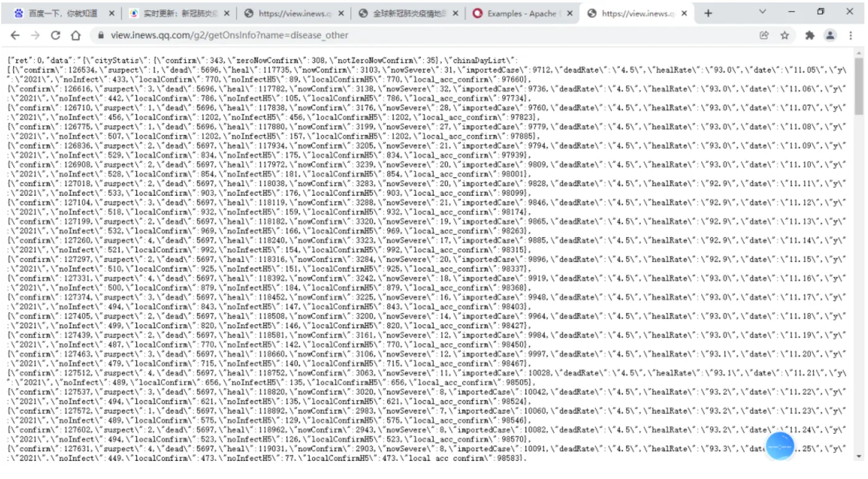Click the line starting "confirm":126775
The height and width of the screenshot is (479, 868).
[x=427, y=126]
